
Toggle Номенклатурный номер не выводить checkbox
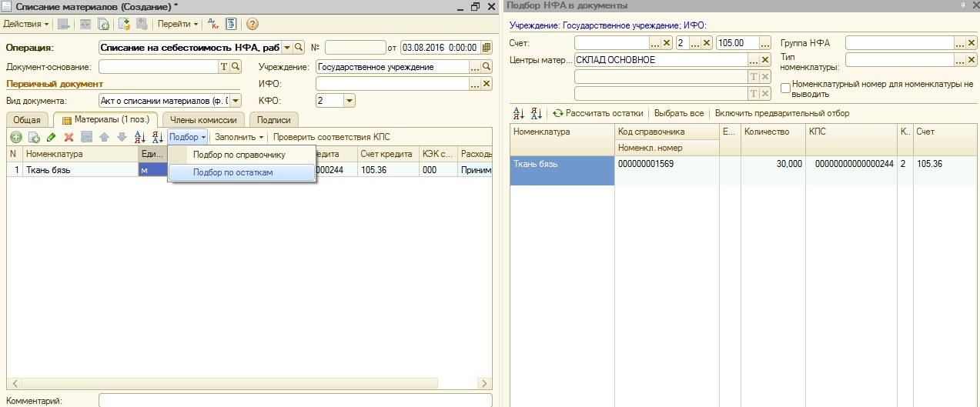(x=786, y=88)
